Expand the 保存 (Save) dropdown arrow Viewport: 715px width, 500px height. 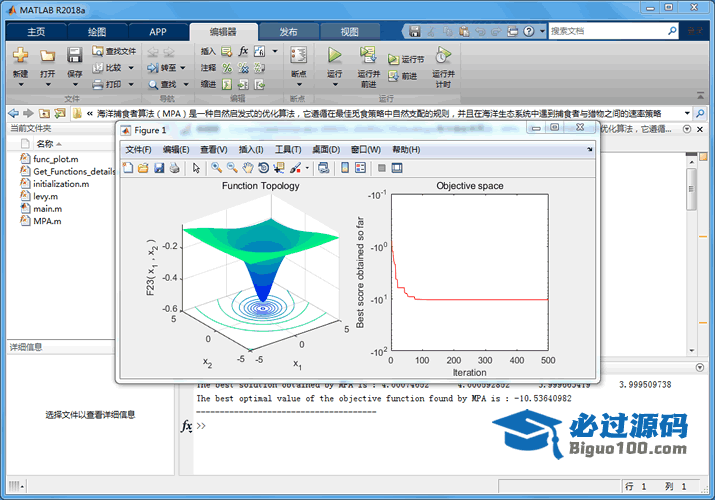(x=75, y=85)
